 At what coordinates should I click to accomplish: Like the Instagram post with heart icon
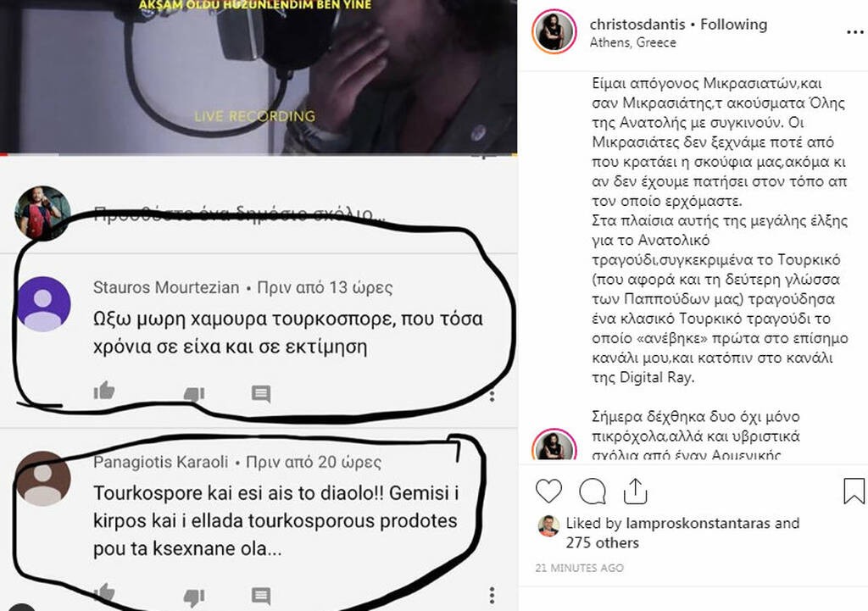pos(548,491)
